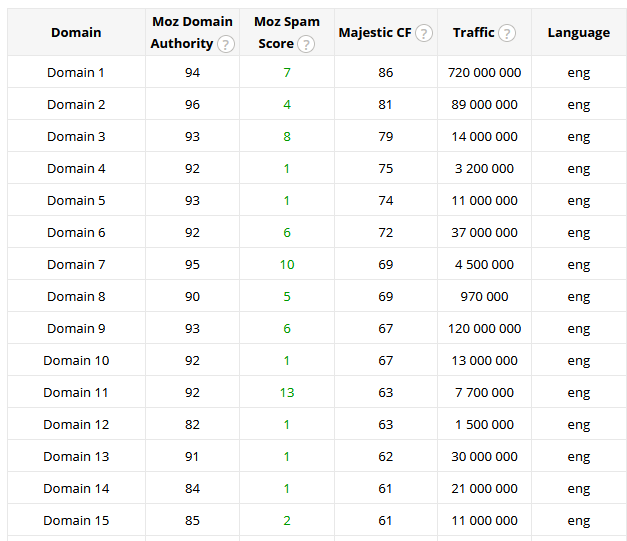Click Domain 7 row name
This screenshot has height=541, width=627.
click(x=76, y=265)
